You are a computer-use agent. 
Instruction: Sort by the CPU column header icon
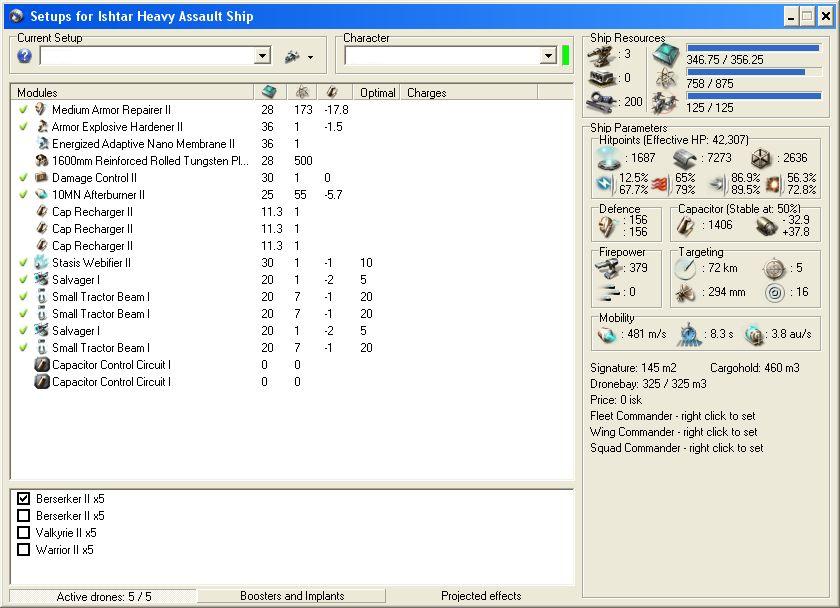[269, 92]
